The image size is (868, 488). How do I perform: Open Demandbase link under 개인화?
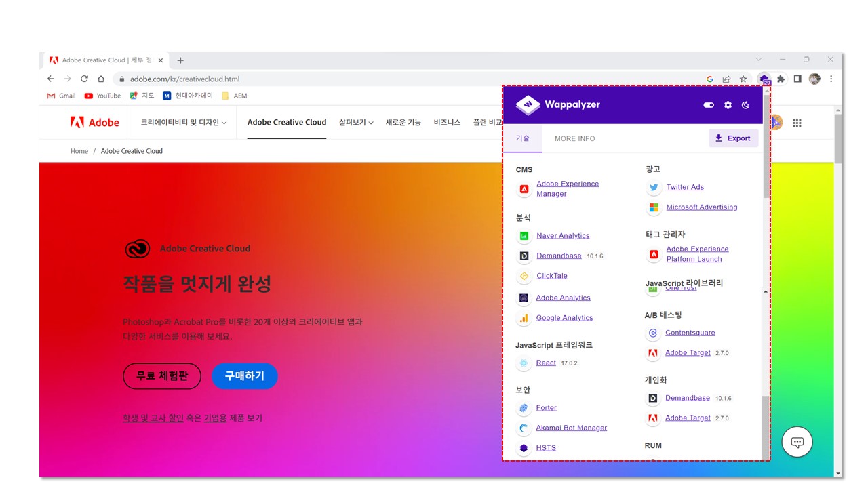[x=688, y=397]
